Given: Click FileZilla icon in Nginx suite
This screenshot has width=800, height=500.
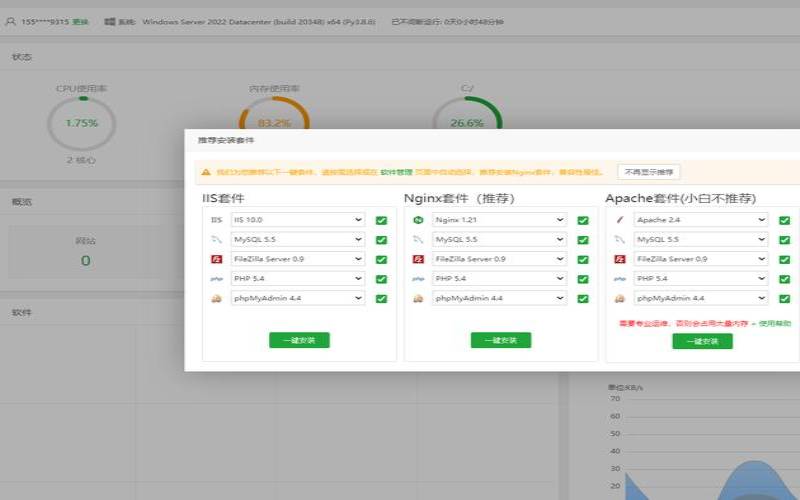Looking at the screenshot, I should click(x=418, y=259).
